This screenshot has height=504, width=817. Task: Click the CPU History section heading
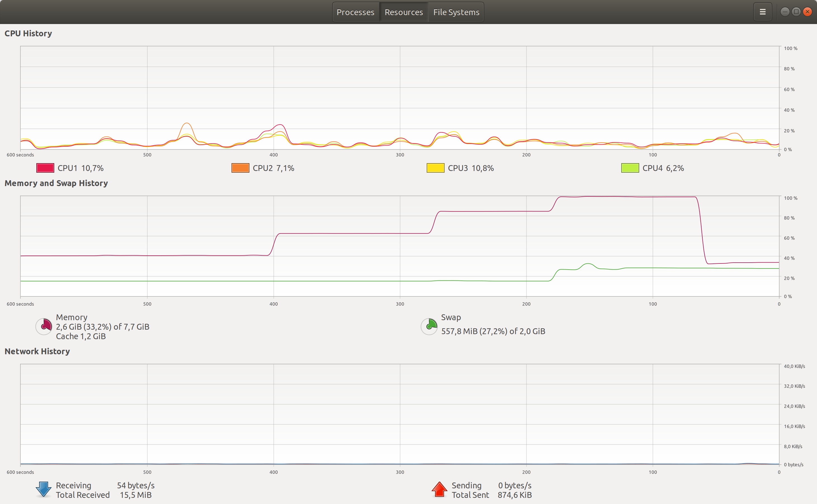(x=28, y=34)
